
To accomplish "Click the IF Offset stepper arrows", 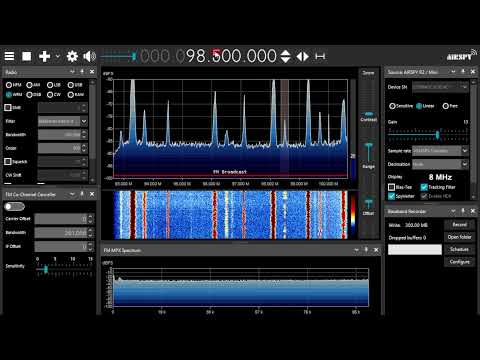I will [x=90, y=247].
